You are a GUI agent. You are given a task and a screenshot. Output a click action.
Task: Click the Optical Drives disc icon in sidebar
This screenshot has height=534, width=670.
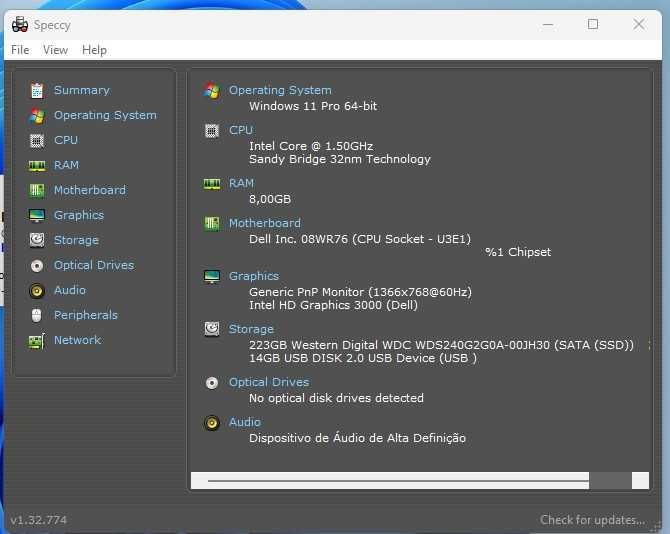[37, 266]
